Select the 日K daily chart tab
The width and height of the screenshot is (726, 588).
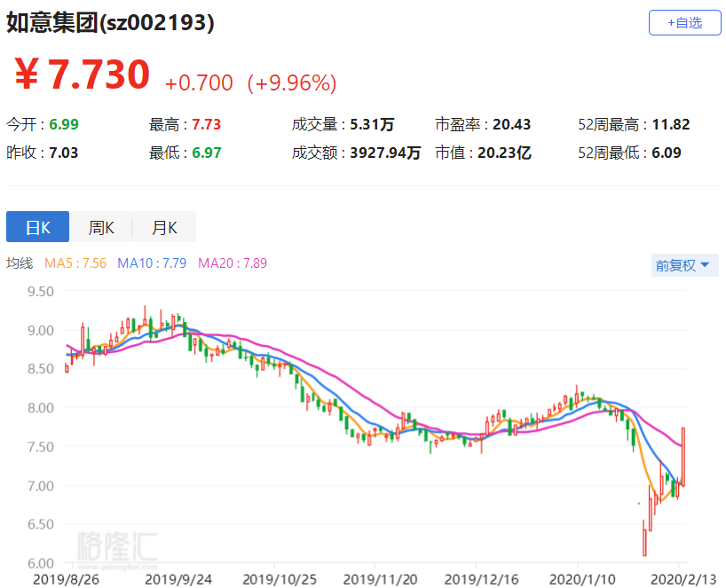point(37,228)
